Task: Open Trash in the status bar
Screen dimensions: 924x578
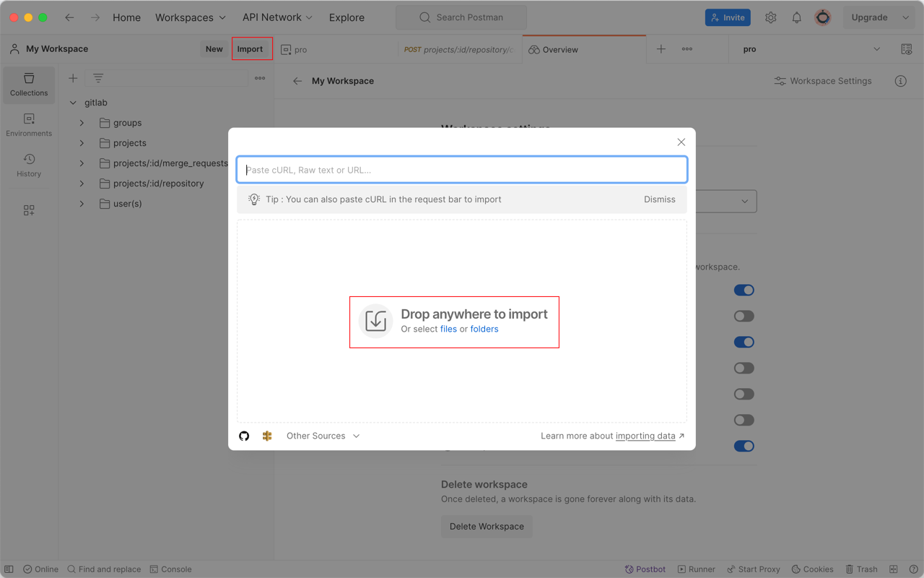Action: (x=861, y=569)
